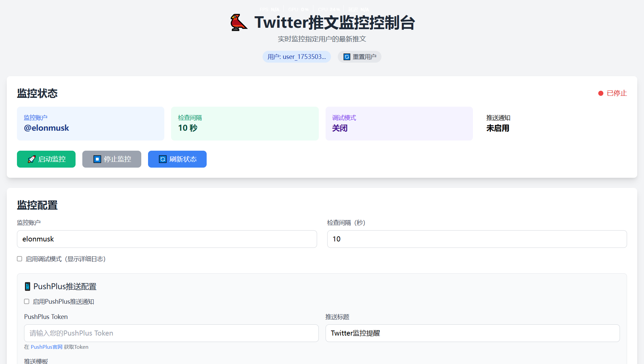This screenshot has height=364, width=644.
Task: Click the 关闭 debug mode card
Action: [x=399, y=124]
